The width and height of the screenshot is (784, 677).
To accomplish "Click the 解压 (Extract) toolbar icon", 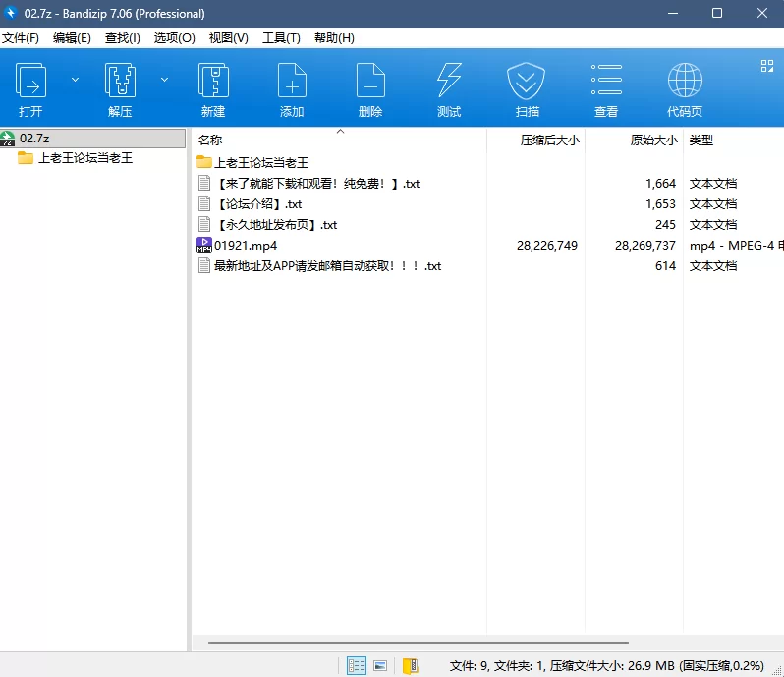I will pos(120,87).
